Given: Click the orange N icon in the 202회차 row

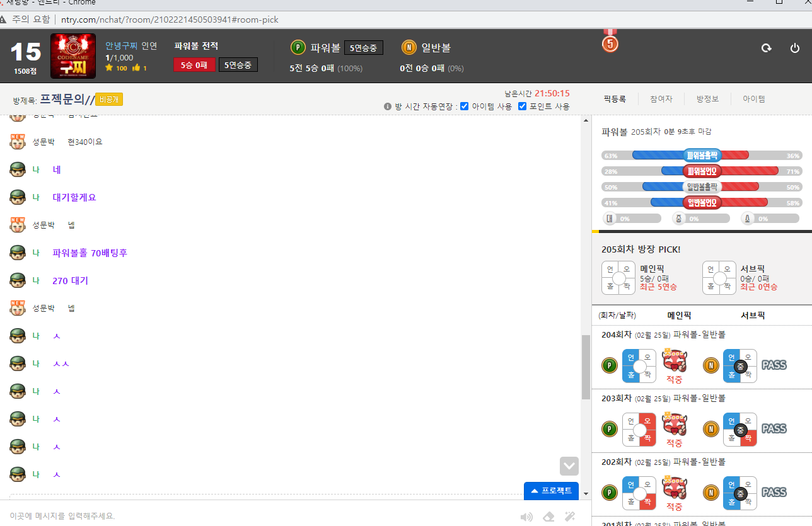Looking at the screenshot, I should tap(711, 493).
